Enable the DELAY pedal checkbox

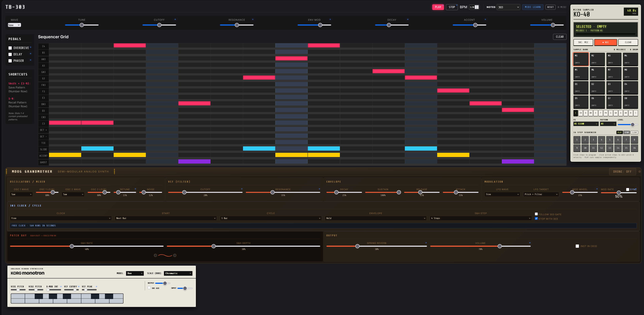(10, 54)
